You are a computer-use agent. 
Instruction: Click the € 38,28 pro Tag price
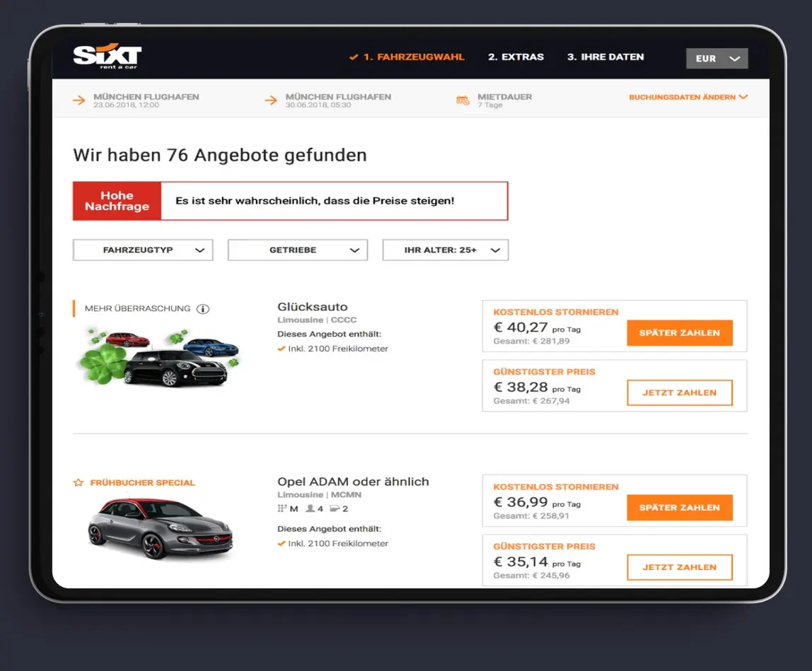tap(537, 387)
